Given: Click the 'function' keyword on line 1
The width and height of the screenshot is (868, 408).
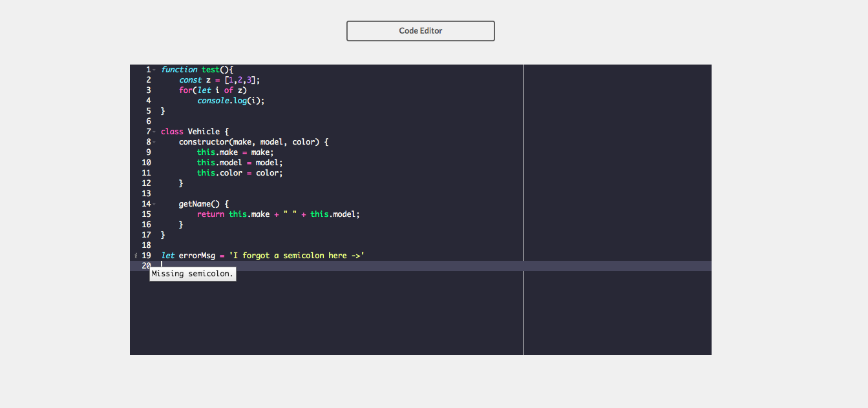Looking at the screenshot, I should point(179,70).
